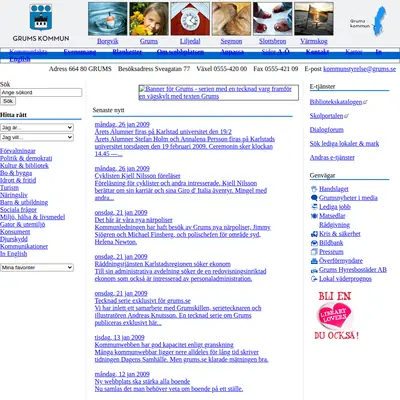The width and height of the screenshot is (400, 400).
Task: Open the 'Jag är...' dropdown
Action: (x=37, y=127)
